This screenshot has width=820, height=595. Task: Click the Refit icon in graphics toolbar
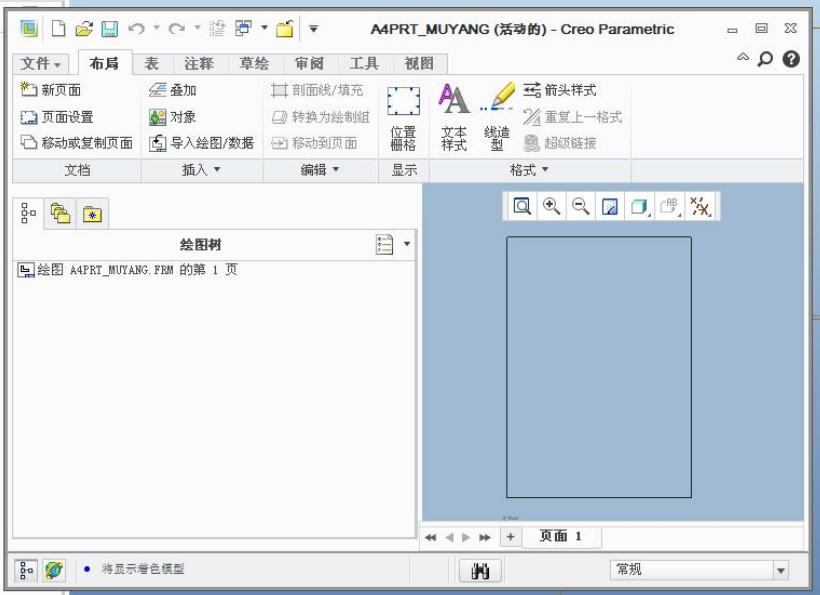[522, 207]
